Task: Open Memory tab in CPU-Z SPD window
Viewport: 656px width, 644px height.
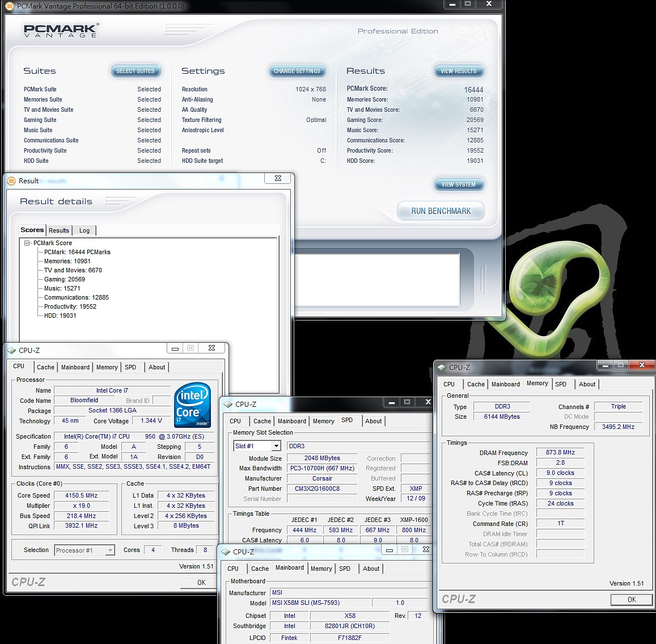Action: pos(323,421)
